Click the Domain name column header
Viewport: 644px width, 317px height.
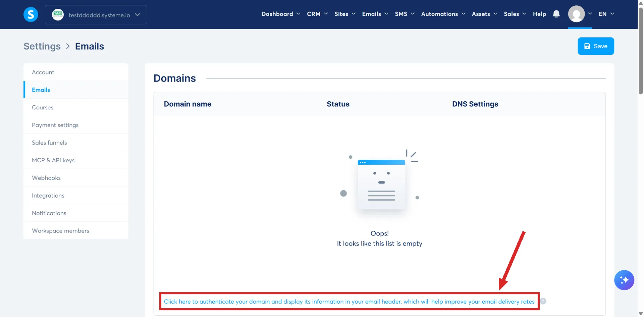tap(187, 104)
